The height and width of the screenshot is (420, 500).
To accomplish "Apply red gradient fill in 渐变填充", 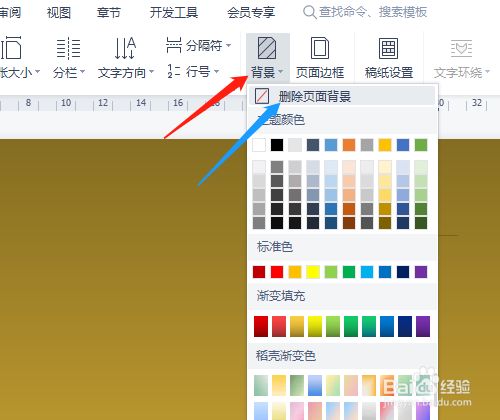I will pyautogui.click(x=261, y=326).
